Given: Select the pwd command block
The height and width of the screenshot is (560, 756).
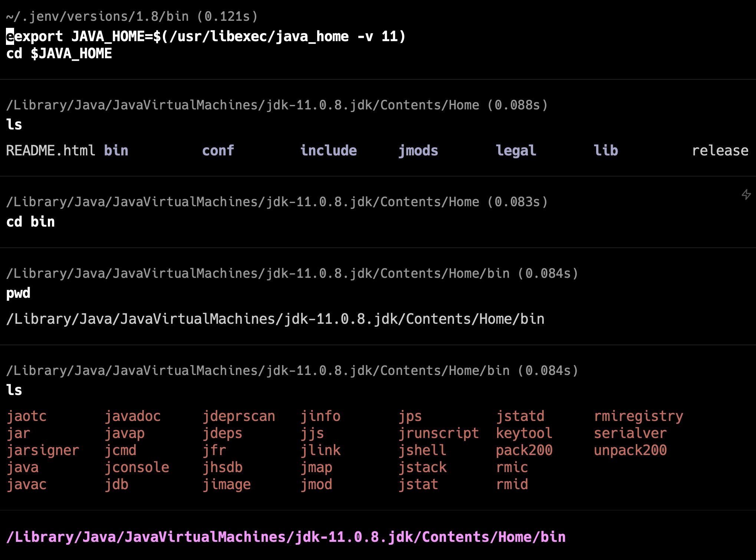Looking at the screenshot, I should coord(18,293).
